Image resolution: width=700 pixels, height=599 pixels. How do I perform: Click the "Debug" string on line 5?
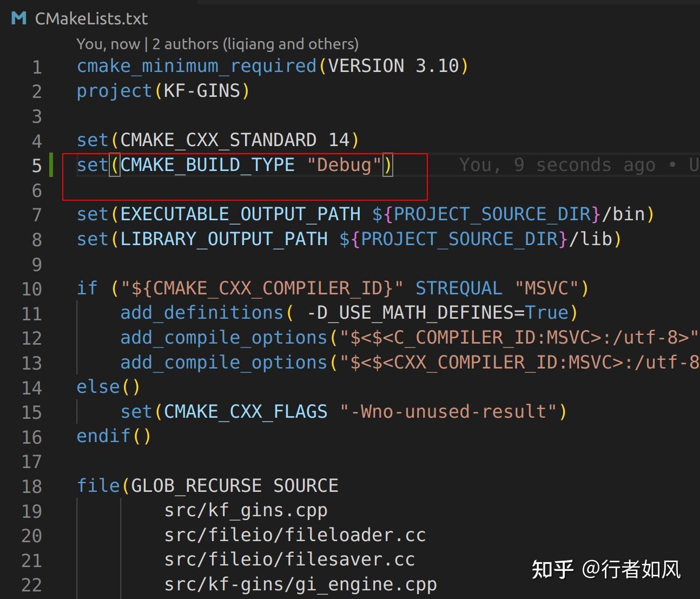[x=344, y=165]
